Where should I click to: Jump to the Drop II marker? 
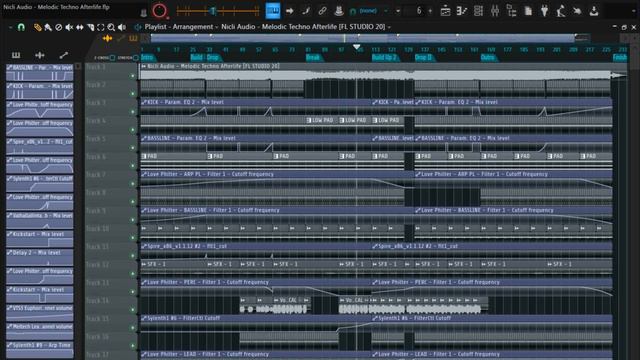coord(424,58)
